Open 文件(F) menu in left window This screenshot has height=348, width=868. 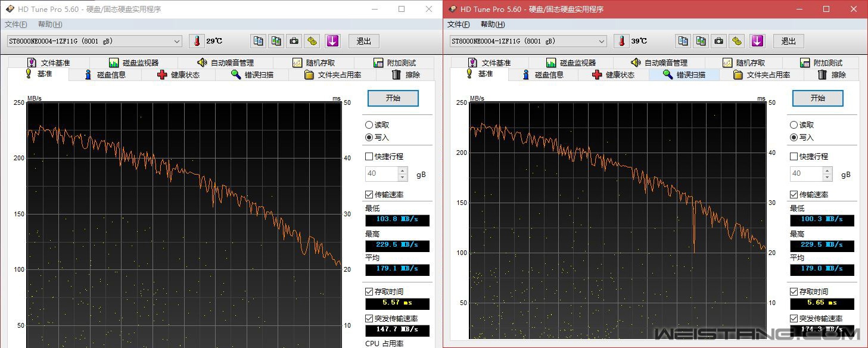(x=16, y=24)
